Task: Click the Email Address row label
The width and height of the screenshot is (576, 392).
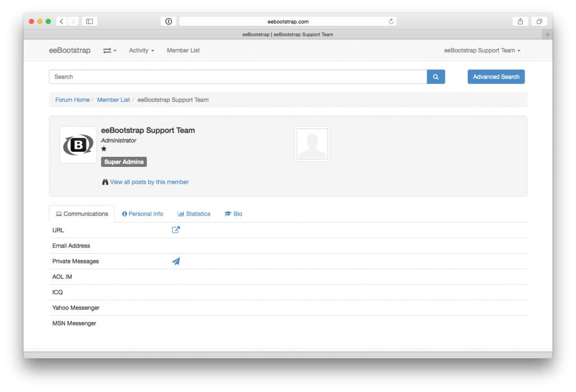Action: click(71, 245)
